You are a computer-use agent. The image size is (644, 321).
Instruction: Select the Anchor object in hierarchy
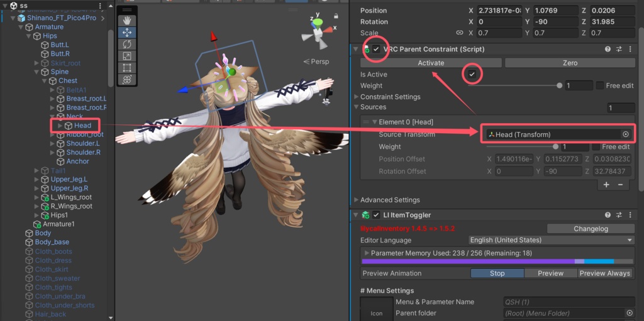(77, 161)
